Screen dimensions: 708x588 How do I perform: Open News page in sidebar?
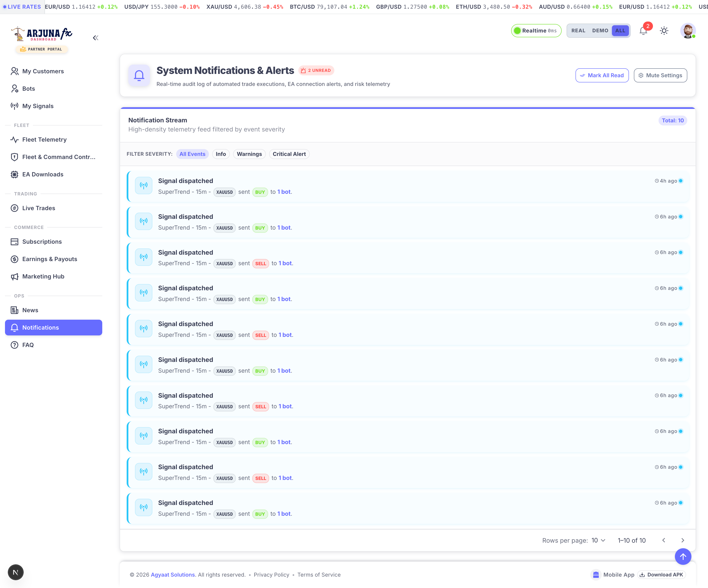[54, 310]
